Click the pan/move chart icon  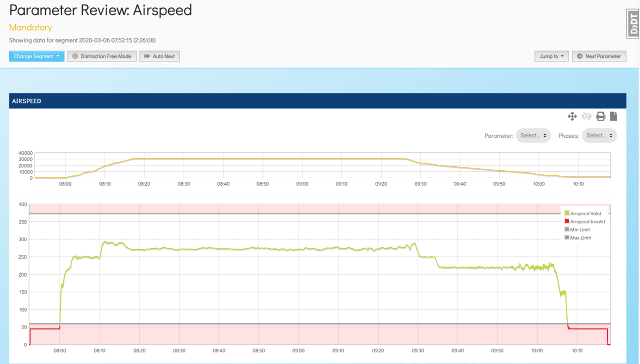coord(572,116)
